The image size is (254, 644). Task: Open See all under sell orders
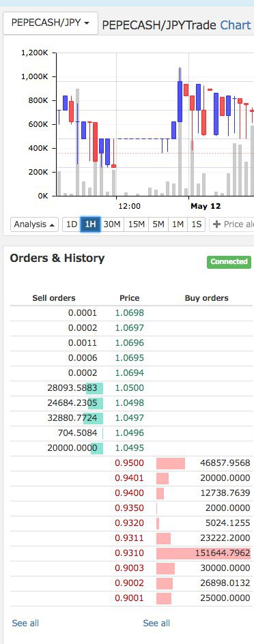(25, 623)
